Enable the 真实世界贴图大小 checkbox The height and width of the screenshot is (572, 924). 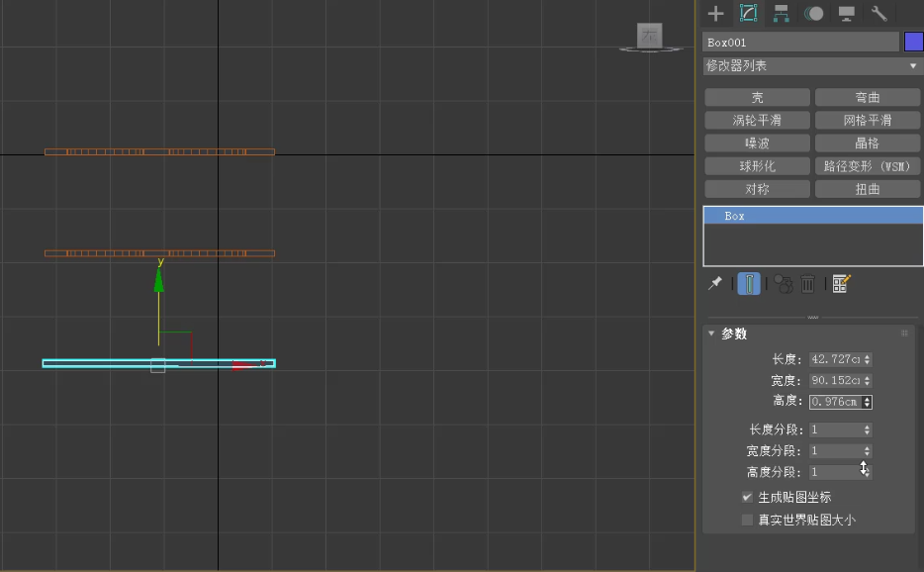(747, 520)
